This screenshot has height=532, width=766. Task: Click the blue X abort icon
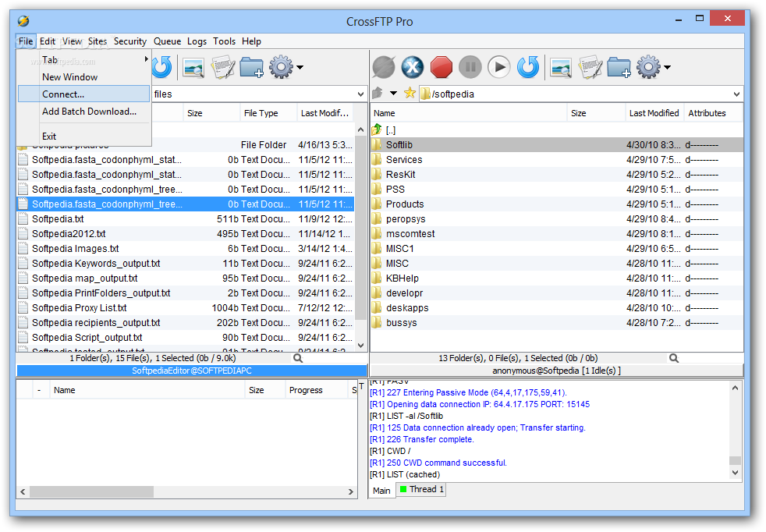tap(413, 67)
